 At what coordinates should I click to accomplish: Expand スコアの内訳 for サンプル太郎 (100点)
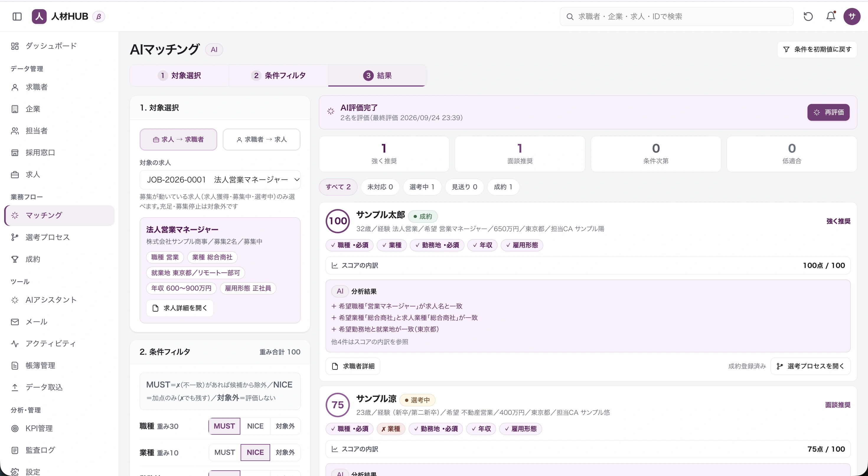tap(588, 266)
